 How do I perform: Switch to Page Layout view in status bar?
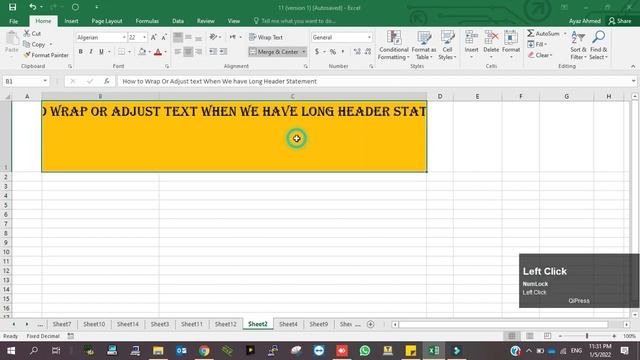point(529,336)
